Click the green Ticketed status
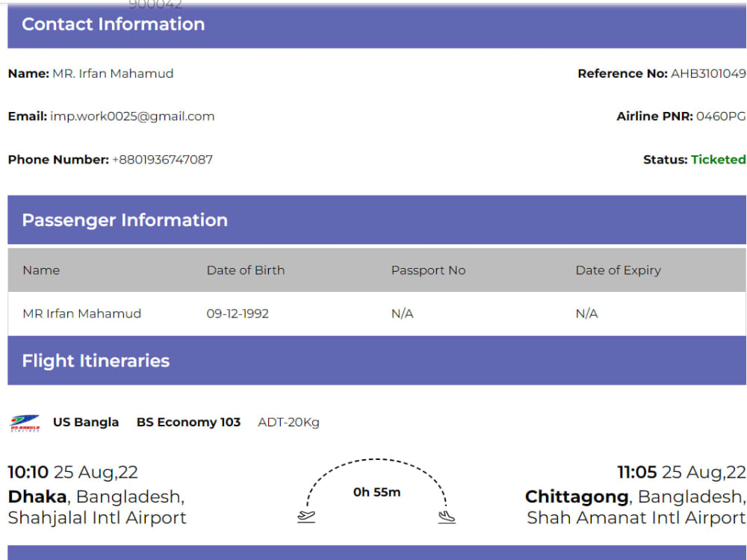This screenshot has height=560, width=747. click(x=719, y=160)
